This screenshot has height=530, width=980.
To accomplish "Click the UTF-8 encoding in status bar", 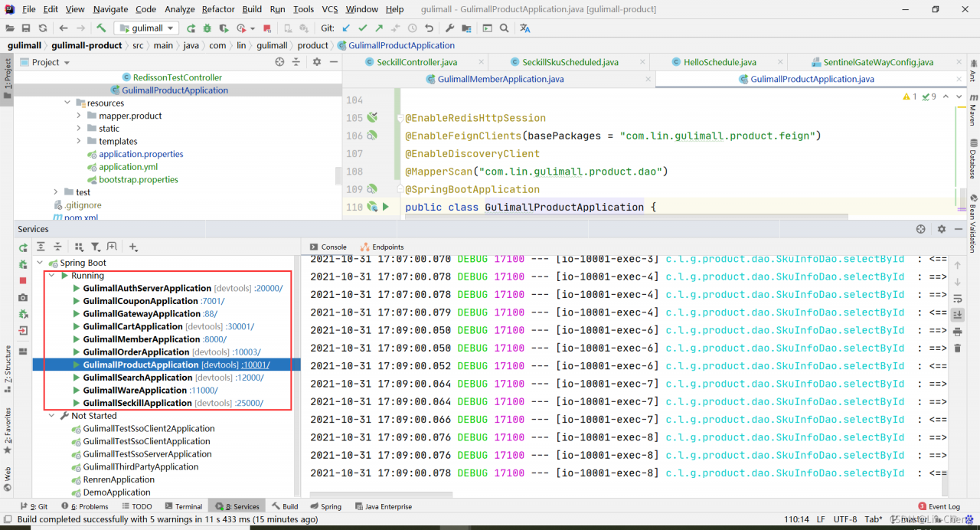I will [845, 519].
